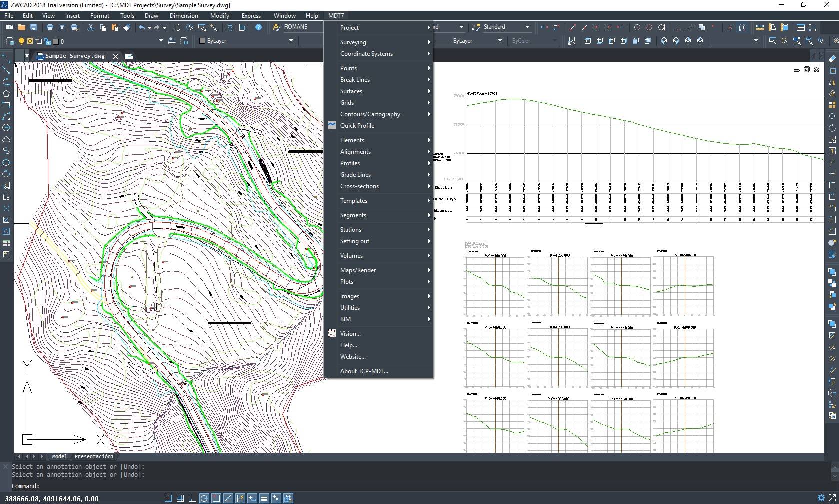Click the Undo arrow icon
Viewport: 839px width, 504px height.
(142, 27)
